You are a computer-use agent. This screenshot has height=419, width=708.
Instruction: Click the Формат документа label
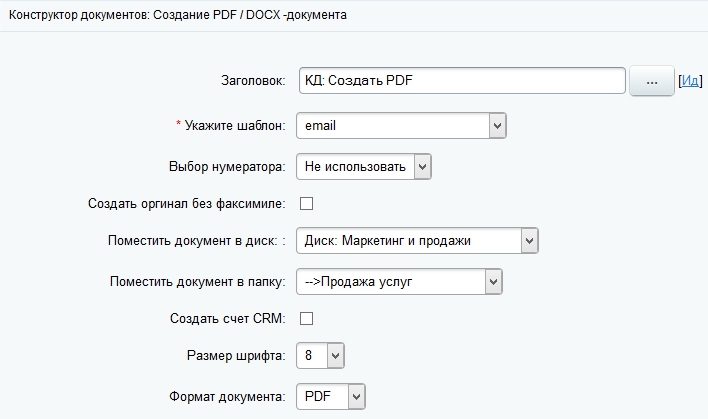click(224, 397)
